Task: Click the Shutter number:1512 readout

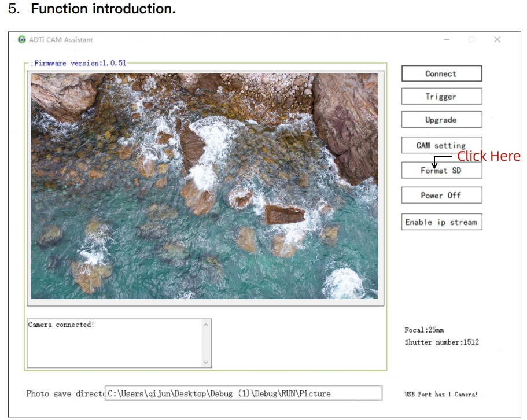Action: click(x=441, y=342)
